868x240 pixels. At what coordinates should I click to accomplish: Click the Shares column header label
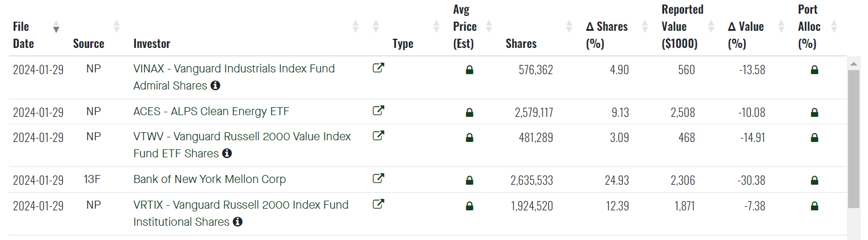tap(521, 43)
